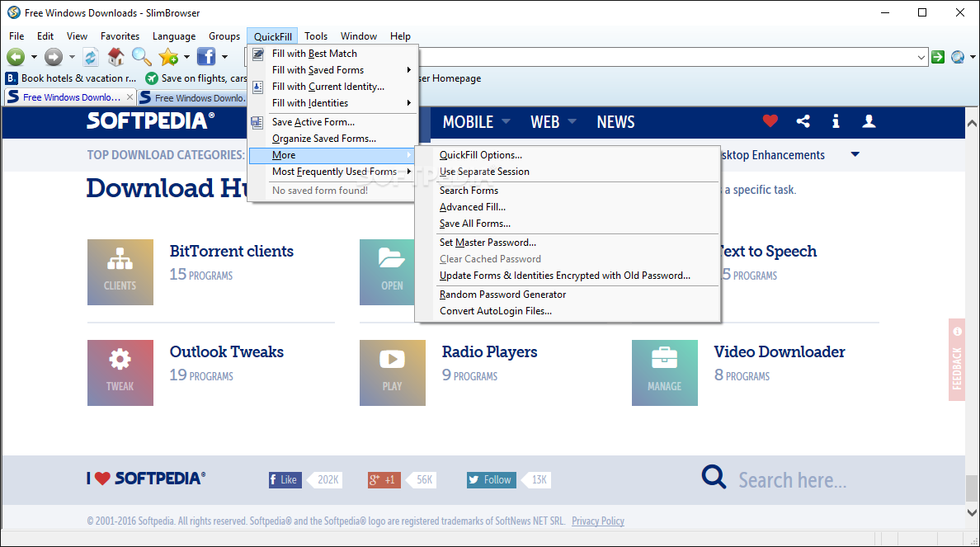Open Random Password Generator
980x547 pixels.
(x=568, y=295)
